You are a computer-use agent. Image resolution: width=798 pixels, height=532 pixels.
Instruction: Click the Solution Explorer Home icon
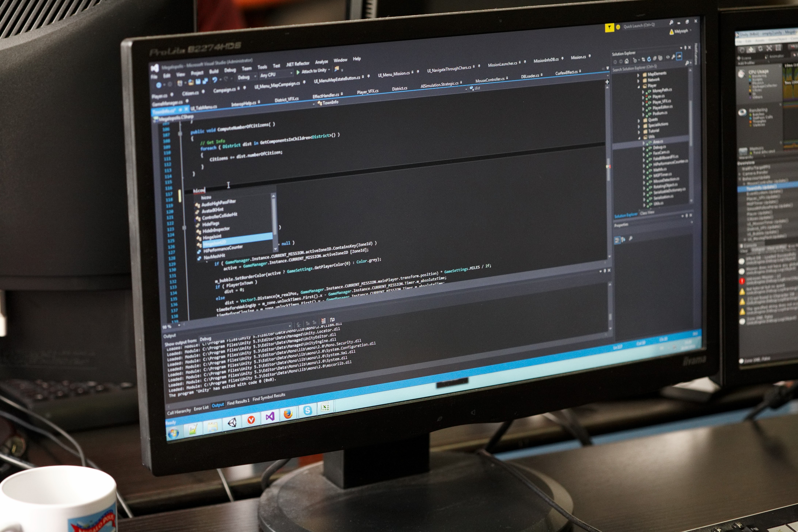[626, 61]
